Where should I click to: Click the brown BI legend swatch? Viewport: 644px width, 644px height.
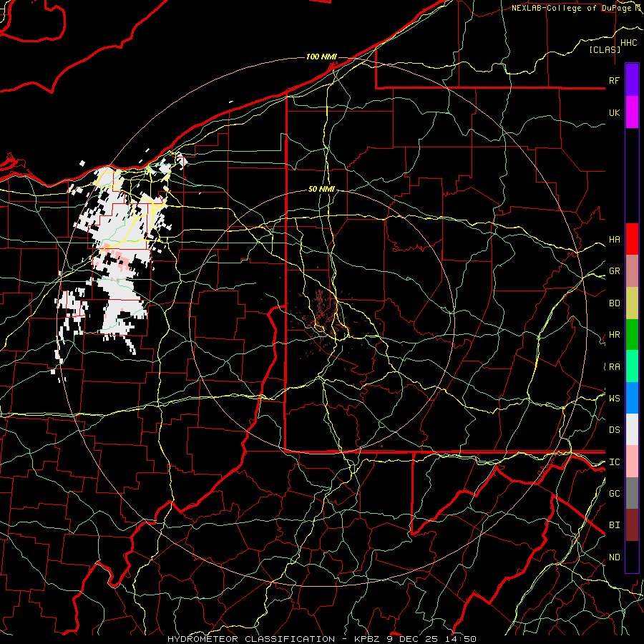[x=632, y=525]
